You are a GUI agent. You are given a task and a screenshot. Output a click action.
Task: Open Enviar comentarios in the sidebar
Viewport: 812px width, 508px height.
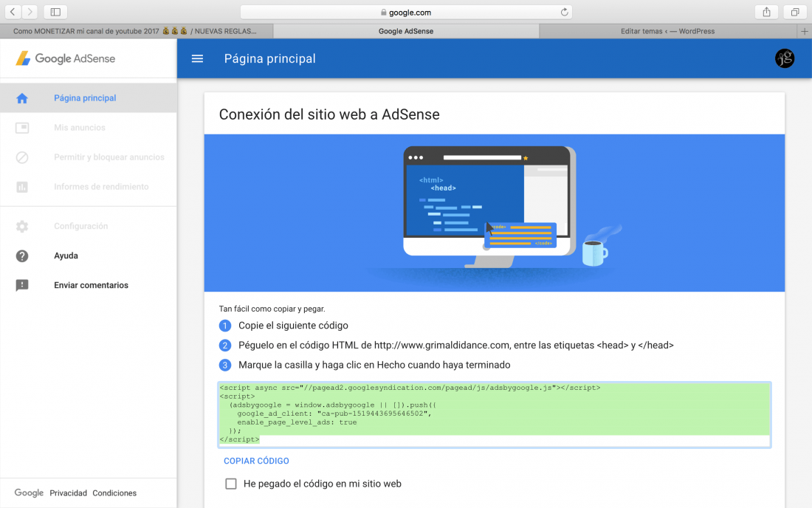coord(88,285)
